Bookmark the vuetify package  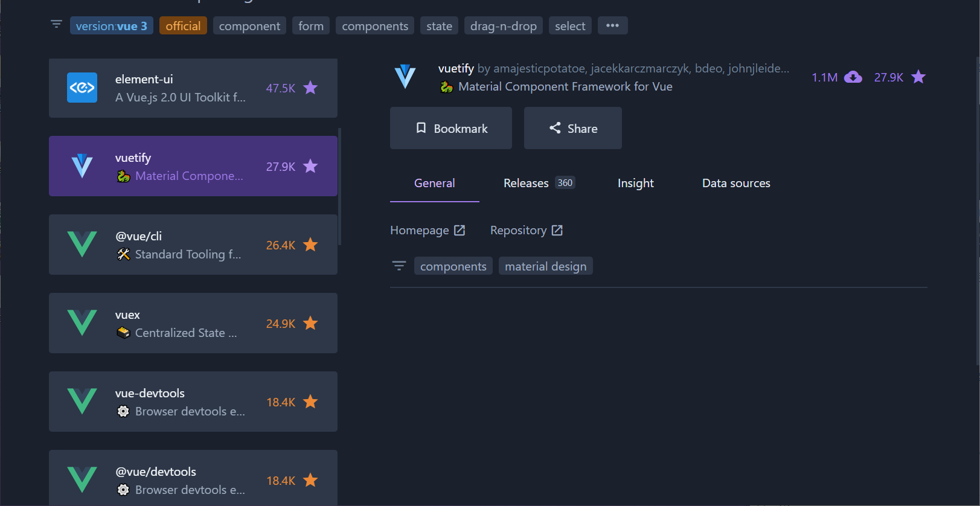[451, 128]
